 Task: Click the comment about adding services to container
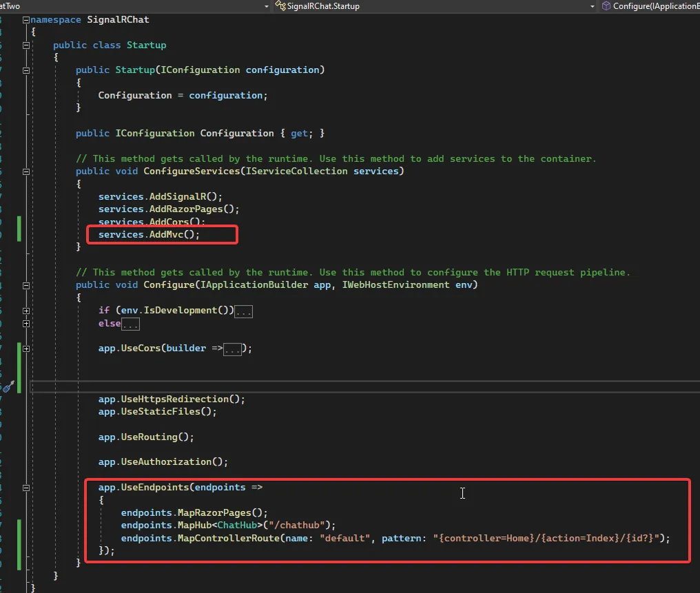point(336,159)
